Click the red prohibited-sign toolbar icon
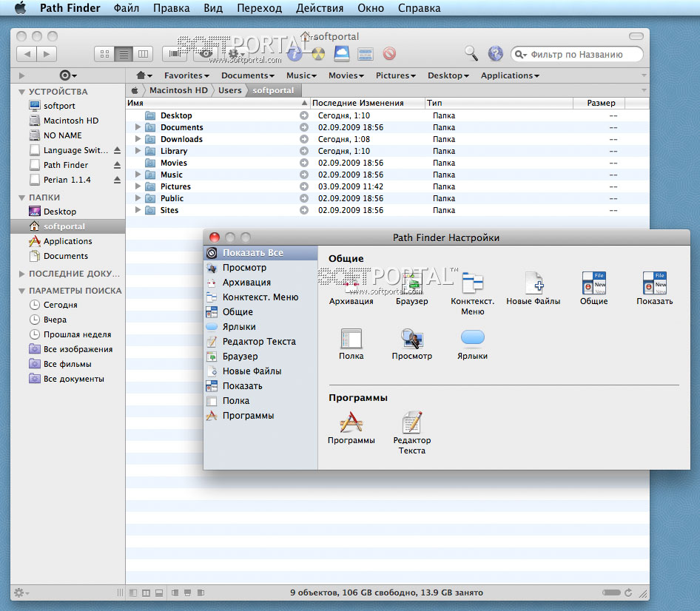This screenshot has height=611, width=700. pyautogui.click(x=389, y=53)
